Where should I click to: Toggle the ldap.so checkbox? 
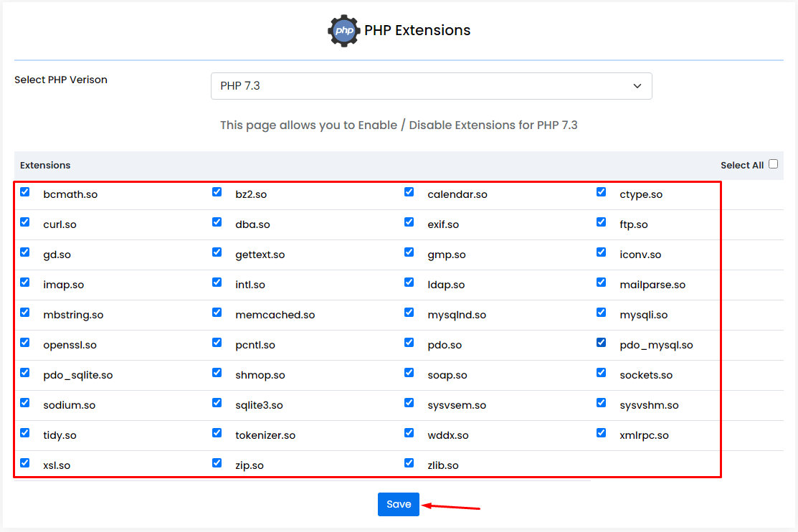(x=409, y=282)
